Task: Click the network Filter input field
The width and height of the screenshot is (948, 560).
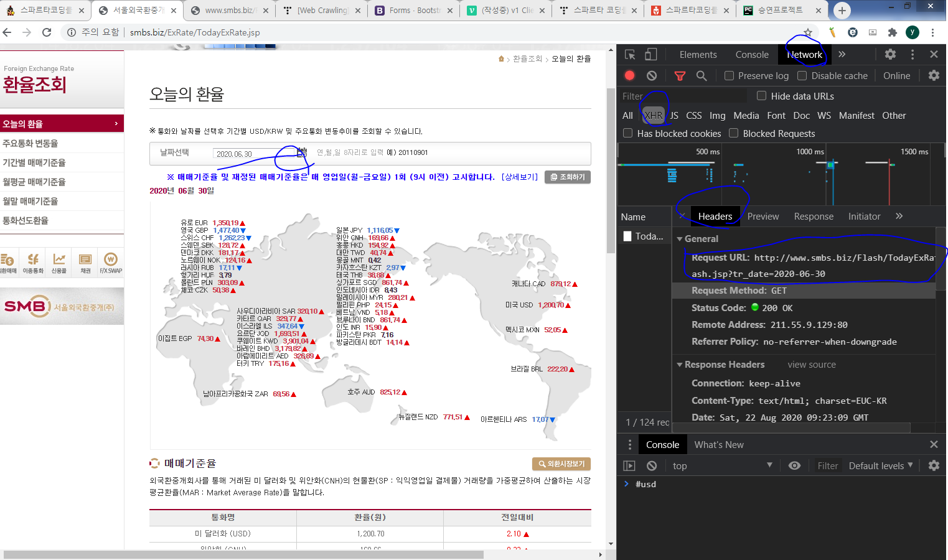Action: (682, 96)
